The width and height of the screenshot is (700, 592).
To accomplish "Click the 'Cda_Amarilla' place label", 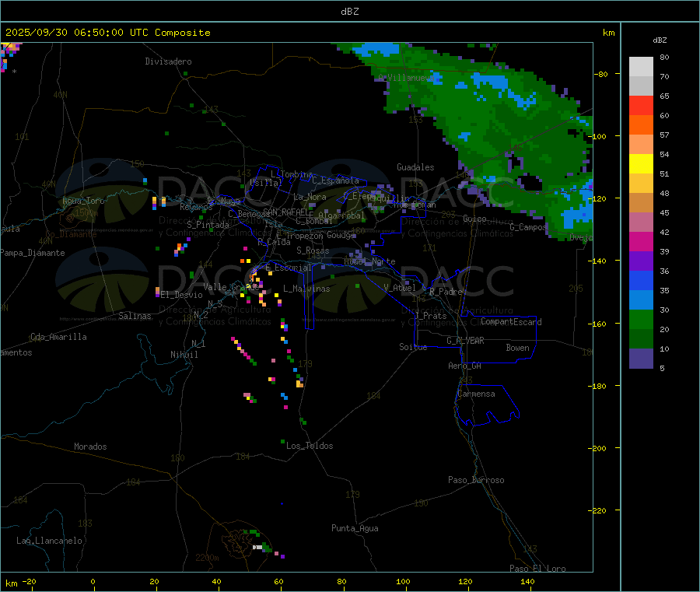I will (58, 337).
